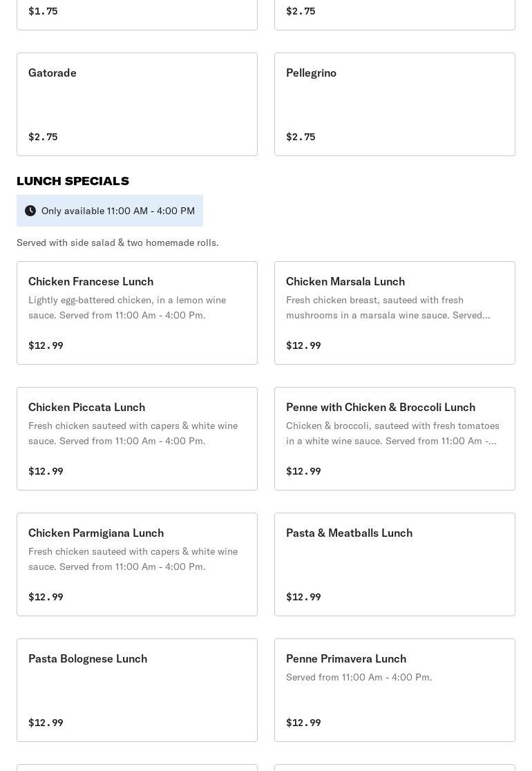Click the $1.75 drink card
This screenshot has width=532, height=771.
[x=137, y=12]
